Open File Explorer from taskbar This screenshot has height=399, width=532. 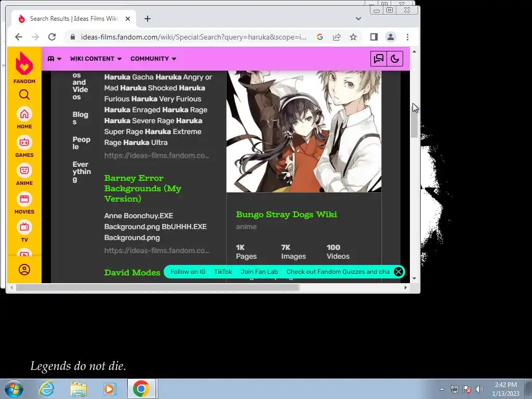point(78,389)
